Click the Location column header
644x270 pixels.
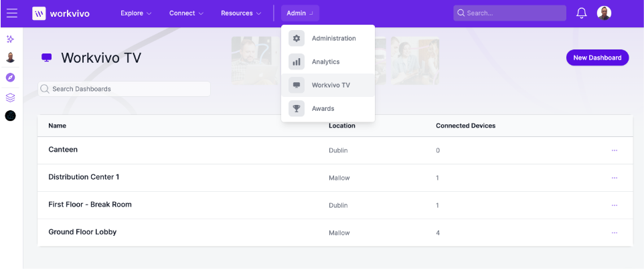341,126
